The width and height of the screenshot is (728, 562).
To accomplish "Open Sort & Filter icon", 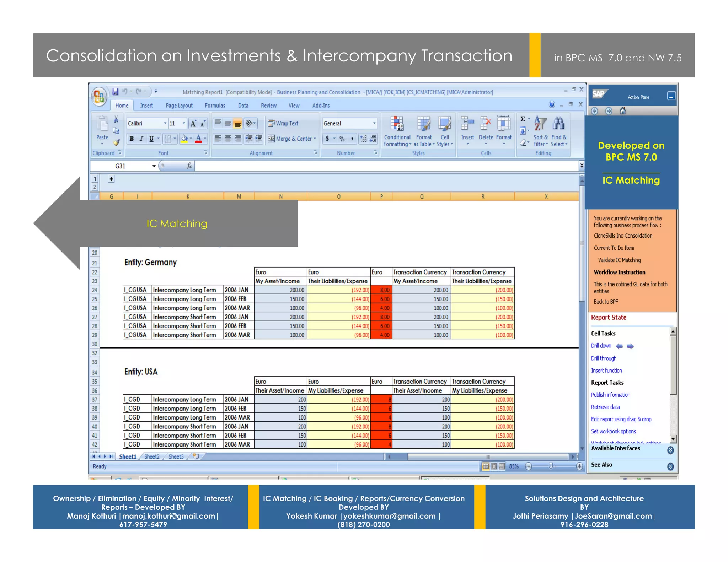I will click(540, 123).
